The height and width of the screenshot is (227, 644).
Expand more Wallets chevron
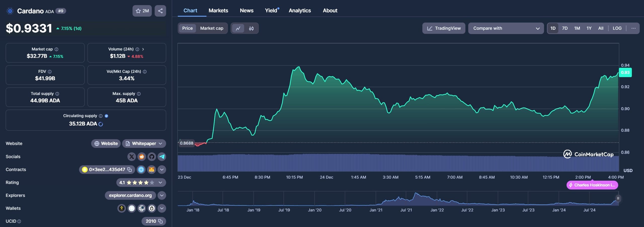tap(162, 208)
